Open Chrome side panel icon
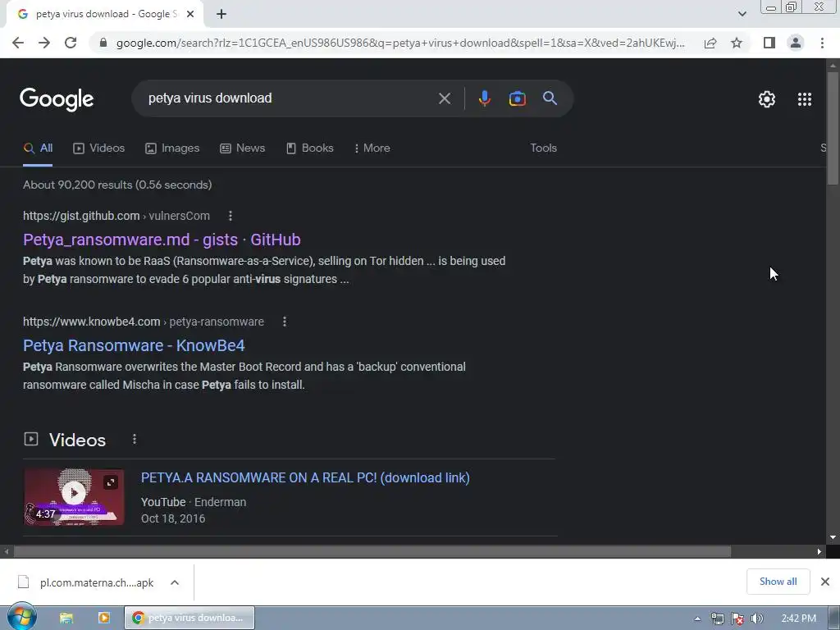Screen dimensions: 840x630 click(x=769, y=43)
